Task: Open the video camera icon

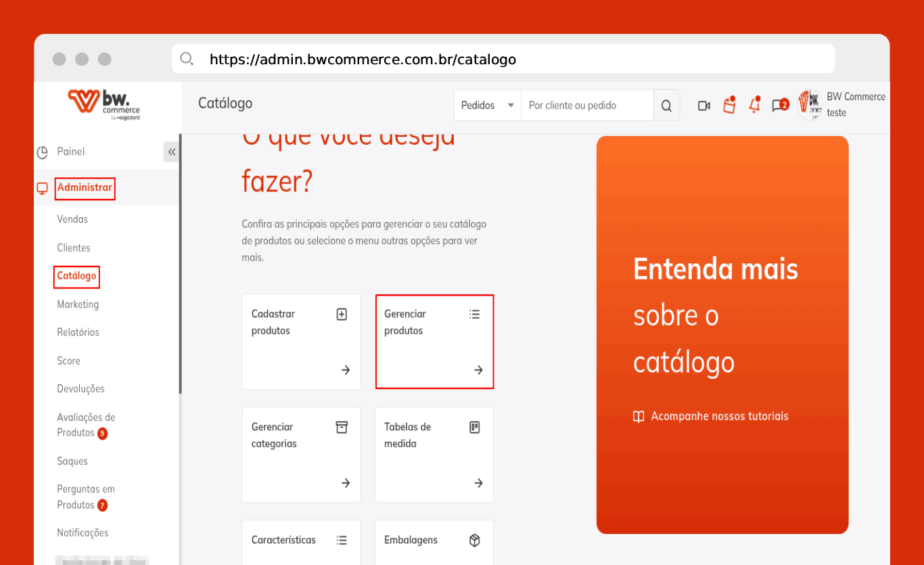Action: (704, 106)
